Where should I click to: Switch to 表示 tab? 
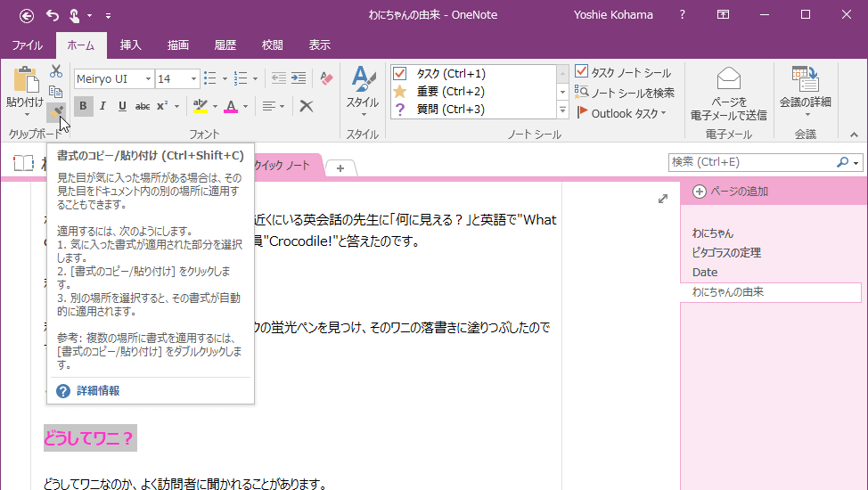click(x=319, y=45)
